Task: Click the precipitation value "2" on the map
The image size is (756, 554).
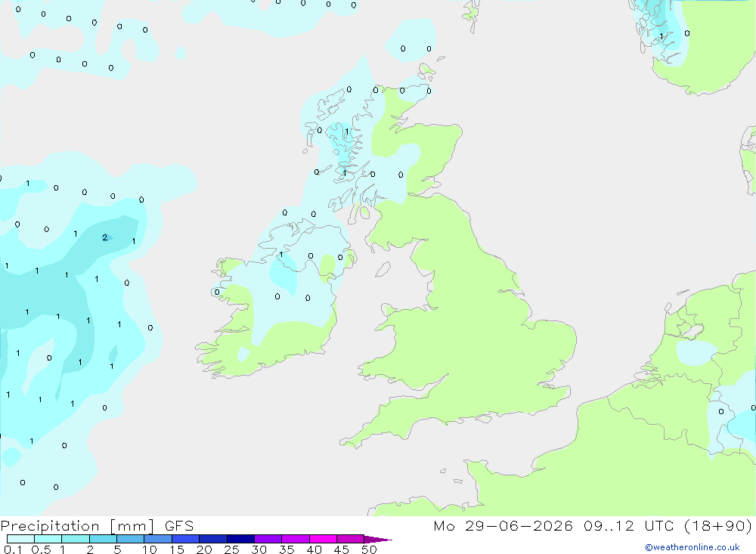Action: [x=104, y=237]
